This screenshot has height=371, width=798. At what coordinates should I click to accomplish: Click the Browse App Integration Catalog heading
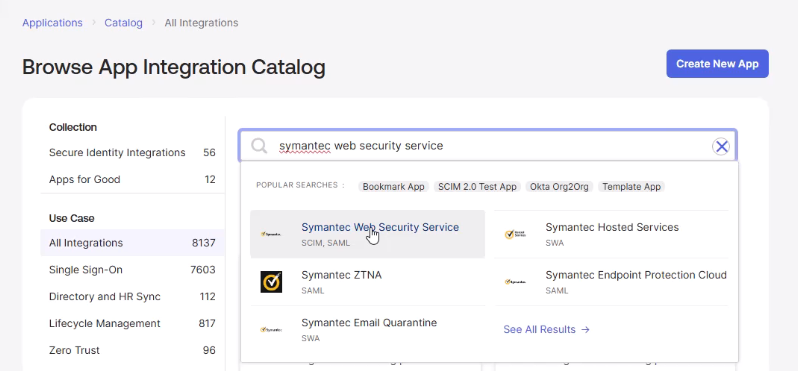point(174,67)
